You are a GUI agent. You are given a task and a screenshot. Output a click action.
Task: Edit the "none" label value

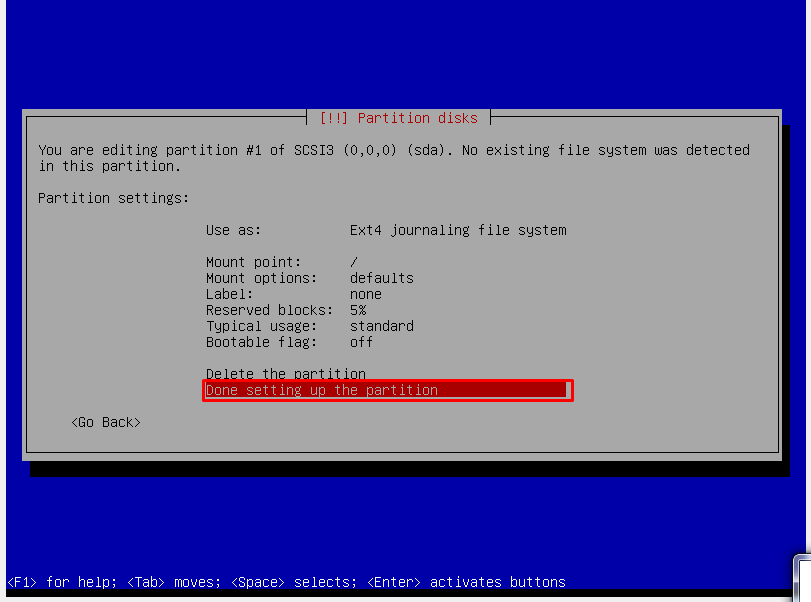point(365,294)
